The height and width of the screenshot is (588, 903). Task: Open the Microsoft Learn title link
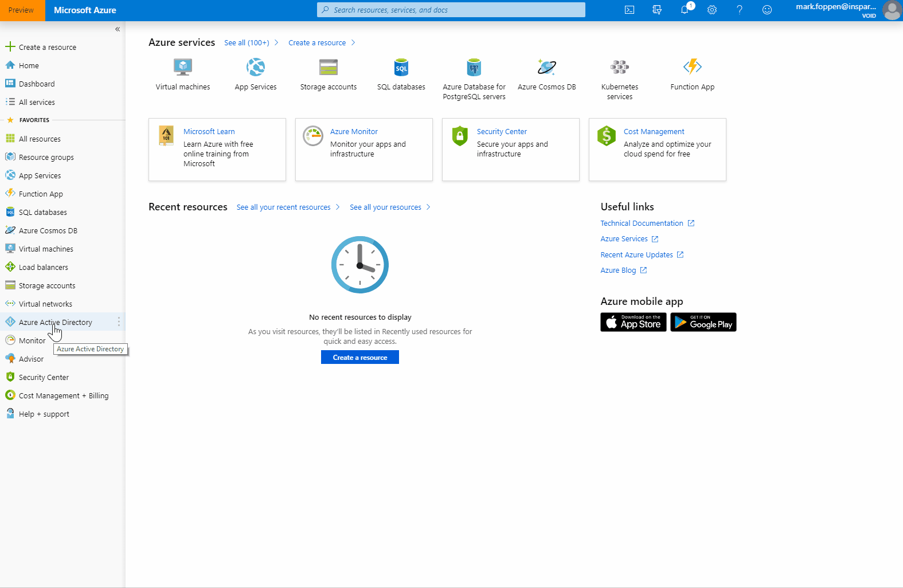pyautogui.click(x=209, y=131)
